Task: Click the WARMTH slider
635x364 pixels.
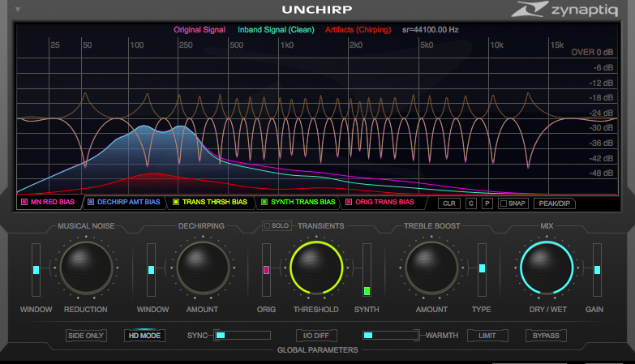Action: [x=390, y=335]
